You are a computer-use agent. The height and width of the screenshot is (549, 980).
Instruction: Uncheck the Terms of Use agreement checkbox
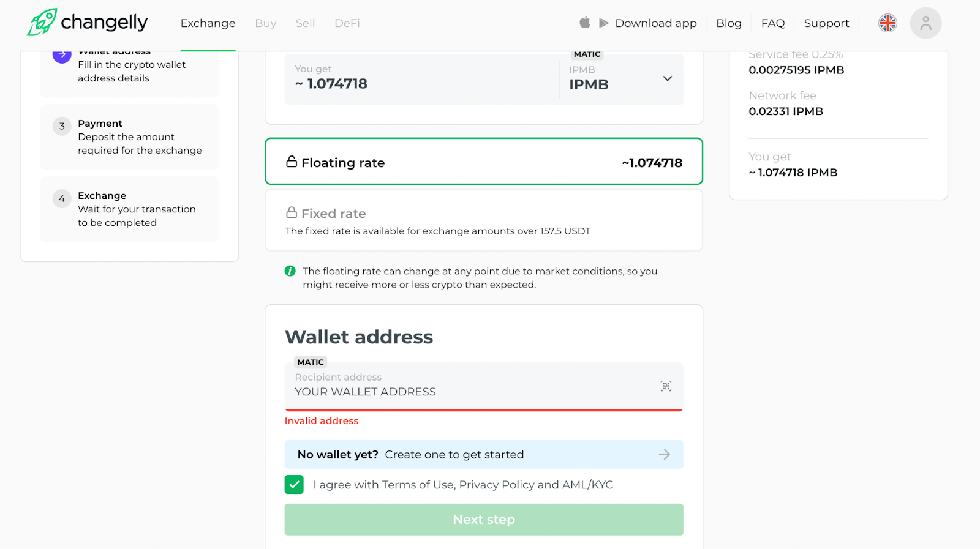click(x=294, y=485)
